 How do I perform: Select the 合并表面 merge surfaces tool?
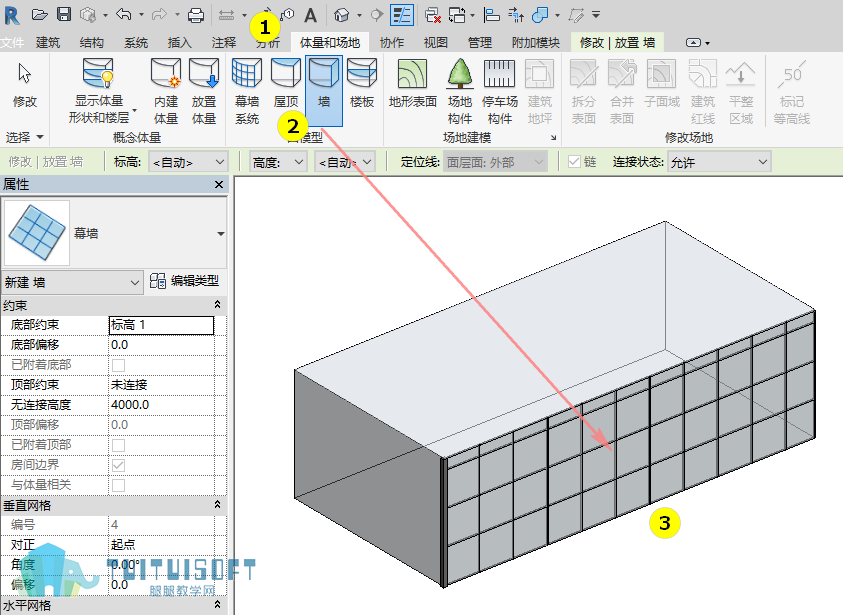click(621, 91)
